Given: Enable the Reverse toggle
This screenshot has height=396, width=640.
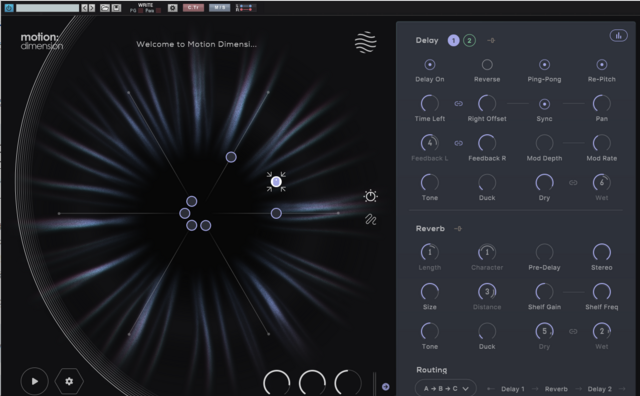Looking at the screenshot, I should click(487, 65).
